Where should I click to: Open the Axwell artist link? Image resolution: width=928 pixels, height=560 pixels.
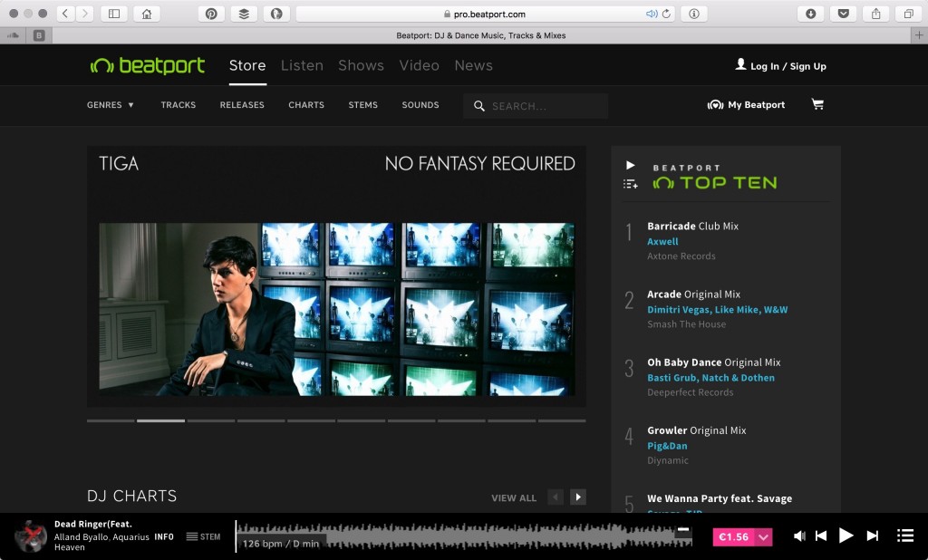pos(662,242)
